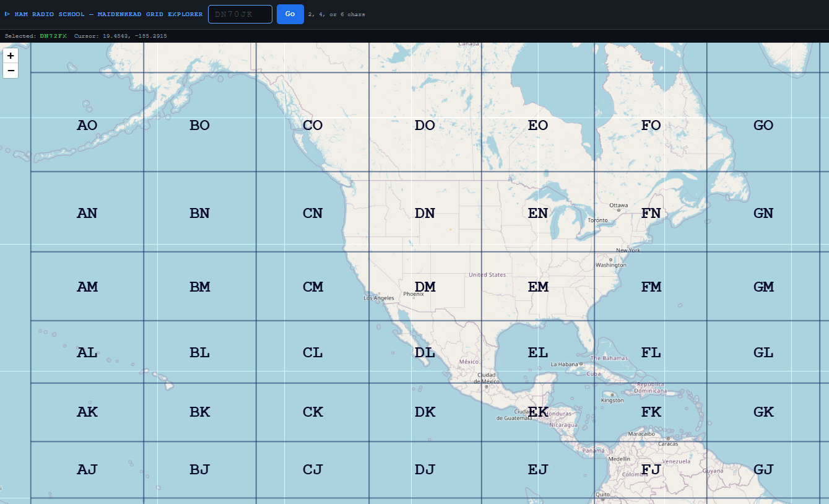Click the Phoenix city label

pos(414,294)
